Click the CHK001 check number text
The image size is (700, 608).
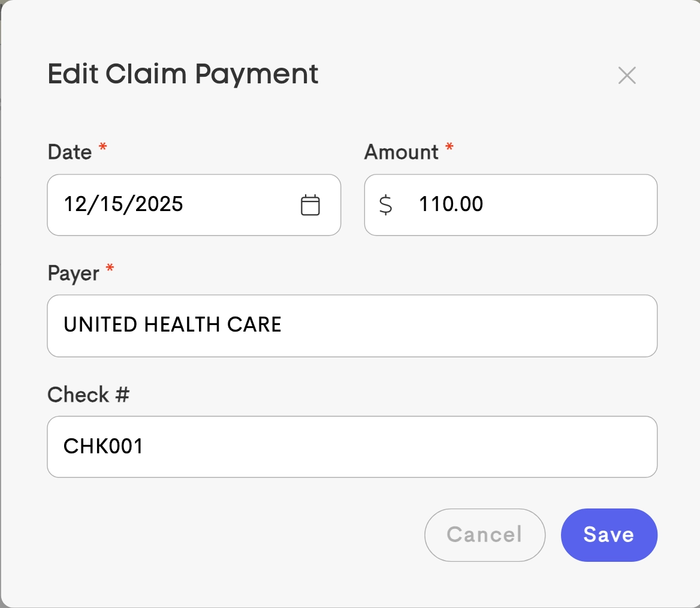104,447
